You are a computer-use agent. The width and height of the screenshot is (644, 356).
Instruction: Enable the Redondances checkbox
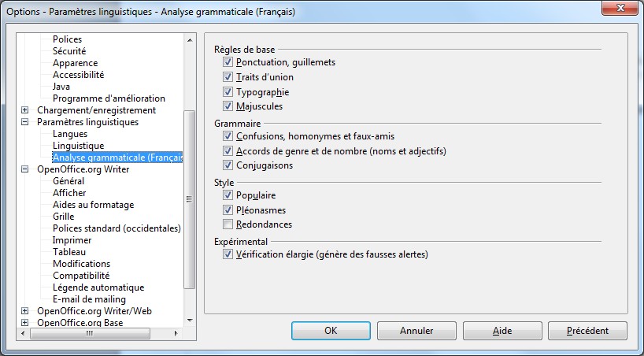click(x=228, y=224)
